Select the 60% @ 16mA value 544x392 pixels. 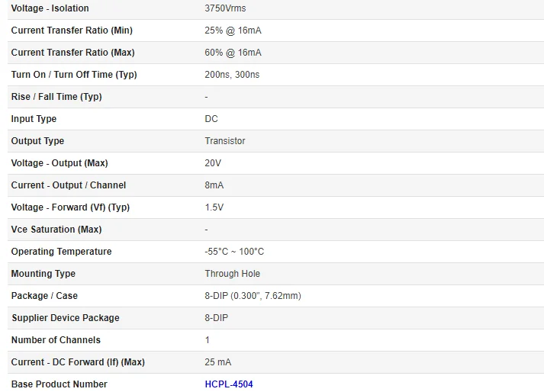pyautogui.click(x=233, y=53)
